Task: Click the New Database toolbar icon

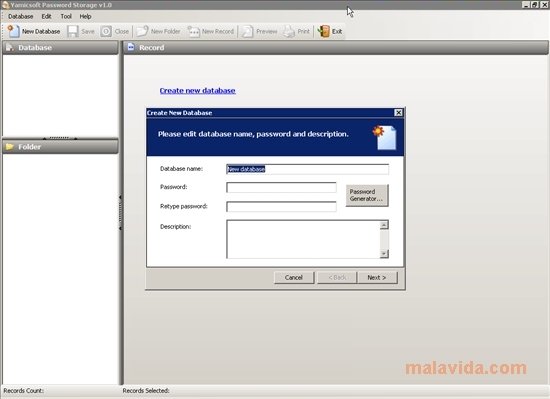Action: pyautogui.click(x=13, y=31)
